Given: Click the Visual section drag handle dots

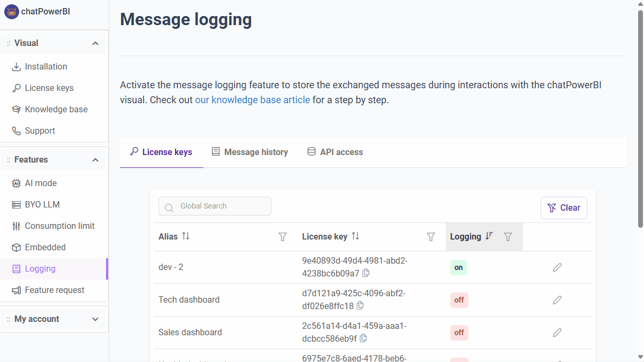Looking at the screenshot, I should (x=9, y=43).
